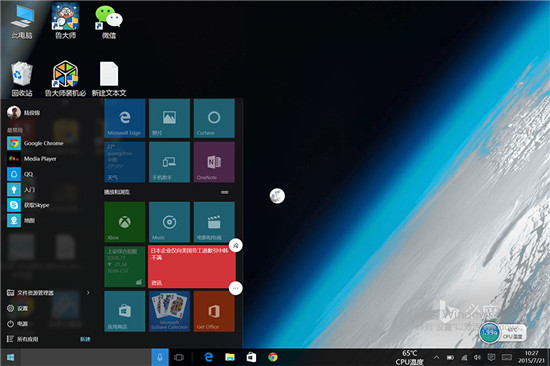Click the CPU temperature floating widget
This screenshot has height=366, width=550.
tap(503, 333)
